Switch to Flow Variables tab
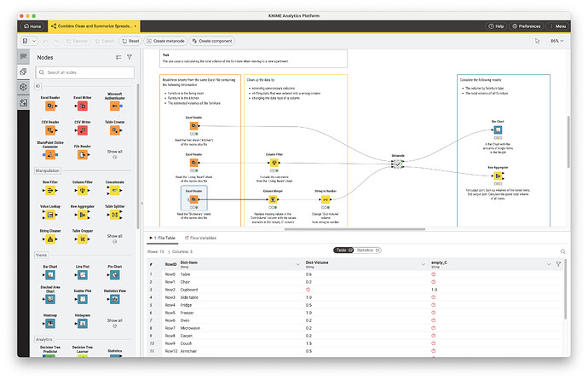This screenshot has height=380, width=588. coord(200,238)
